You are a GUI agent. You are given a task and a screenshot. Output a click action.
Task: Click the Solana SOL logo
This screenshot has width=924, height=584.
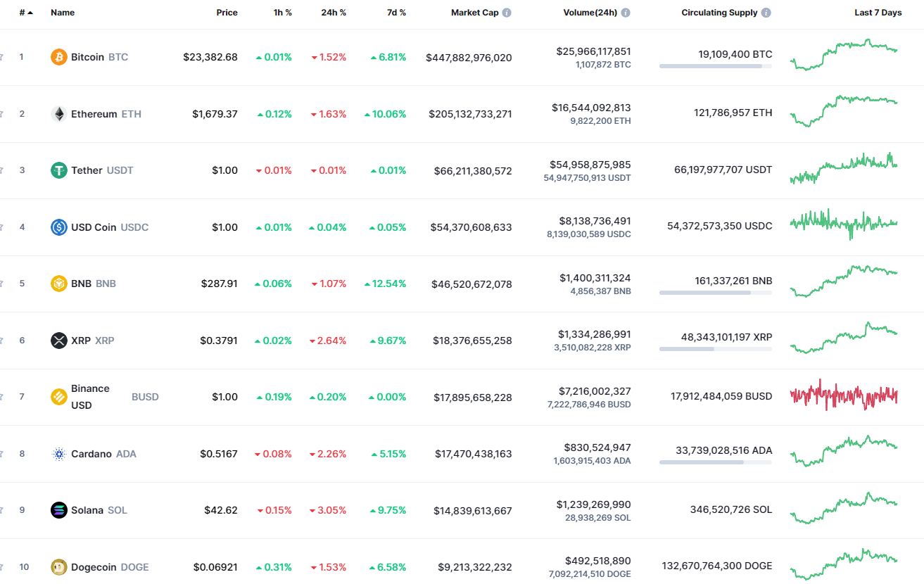58,509
